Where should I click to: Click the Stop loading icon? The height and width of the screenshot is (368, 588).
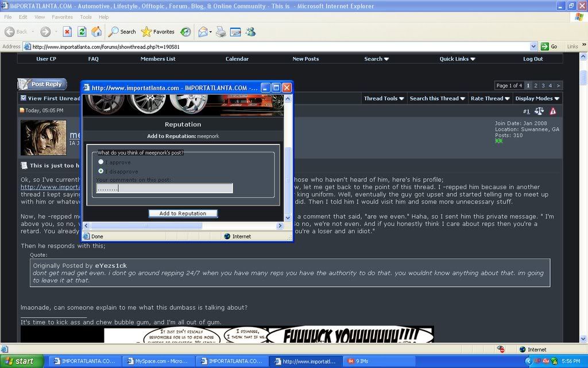pyautogui.click(x=67, y=32)
